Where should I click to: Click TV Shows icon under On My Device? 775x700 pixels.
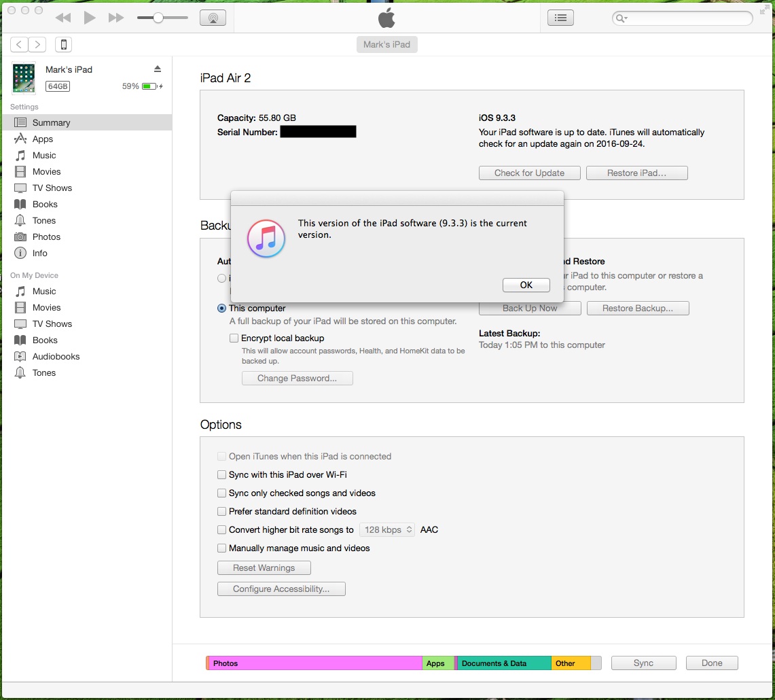pos(20,324)
